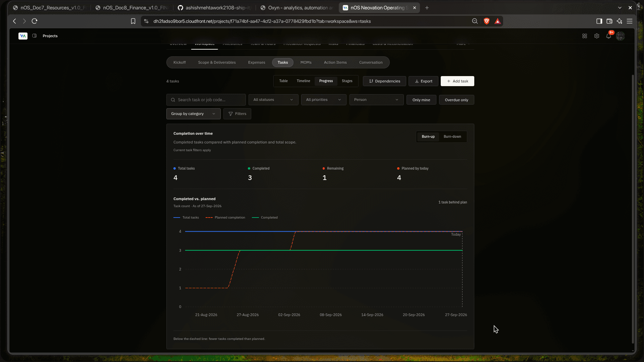Open the user avatar menu

coord(621,36)
